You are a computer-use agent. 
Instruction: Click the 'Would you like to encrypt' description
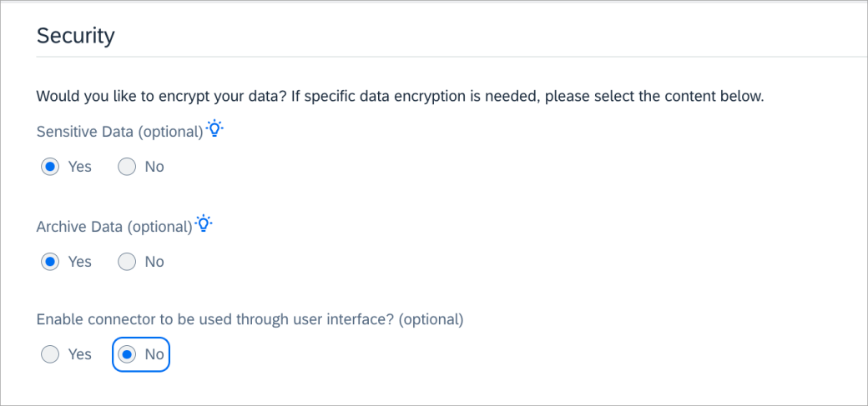point(401,97)
